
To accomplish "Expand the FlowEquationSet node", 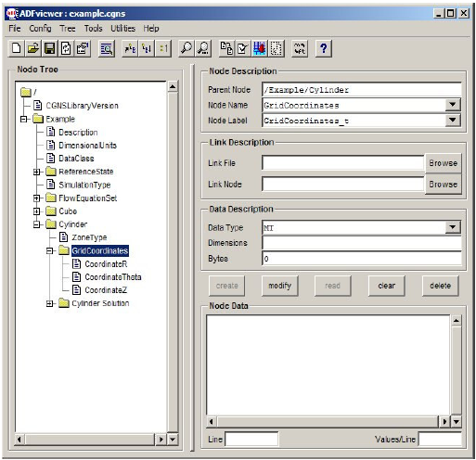I will (x=36, y=198).
